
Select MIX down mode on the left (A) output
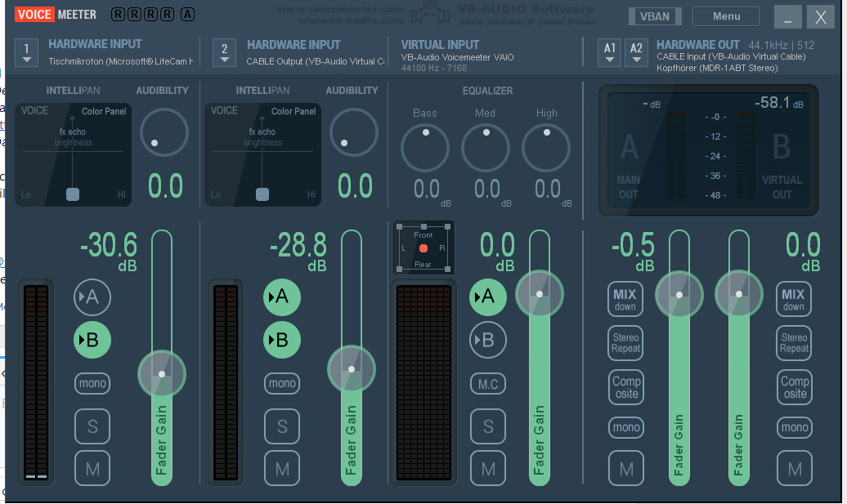click(625, 300)
